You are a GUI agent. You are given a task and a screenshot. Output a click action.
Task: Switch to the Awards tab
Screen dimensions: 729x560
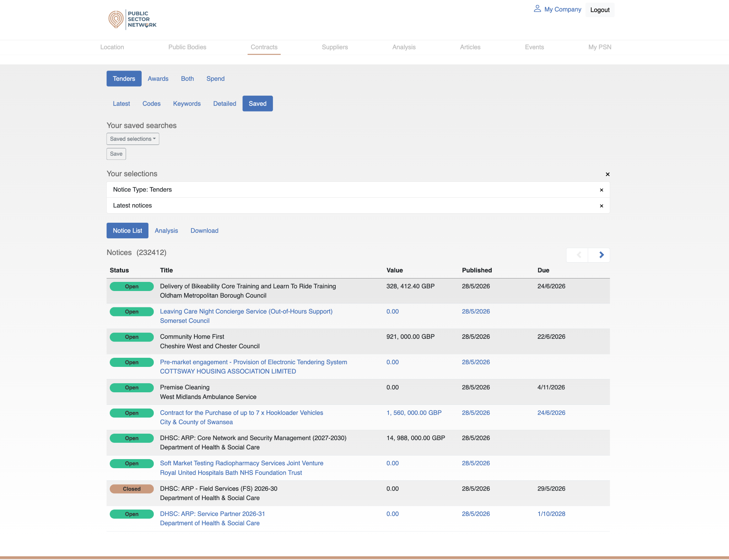coord(158,79)
